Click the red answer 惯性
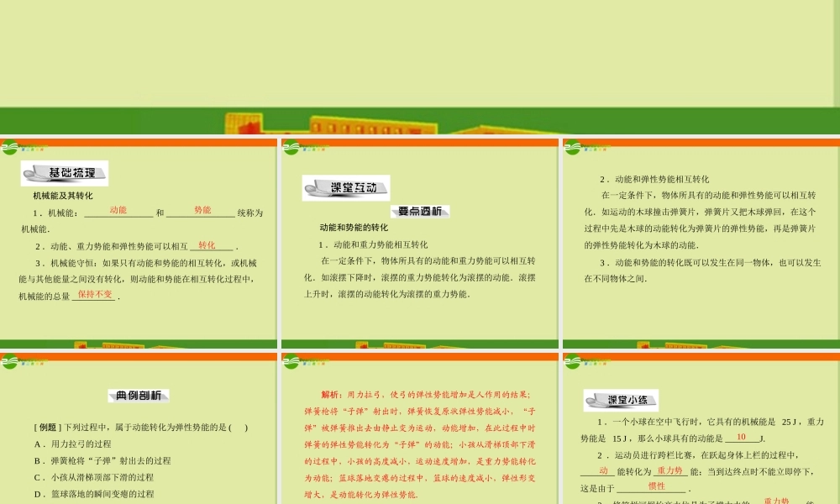Screen dimensions: 840x504 (x=657, y=486)
